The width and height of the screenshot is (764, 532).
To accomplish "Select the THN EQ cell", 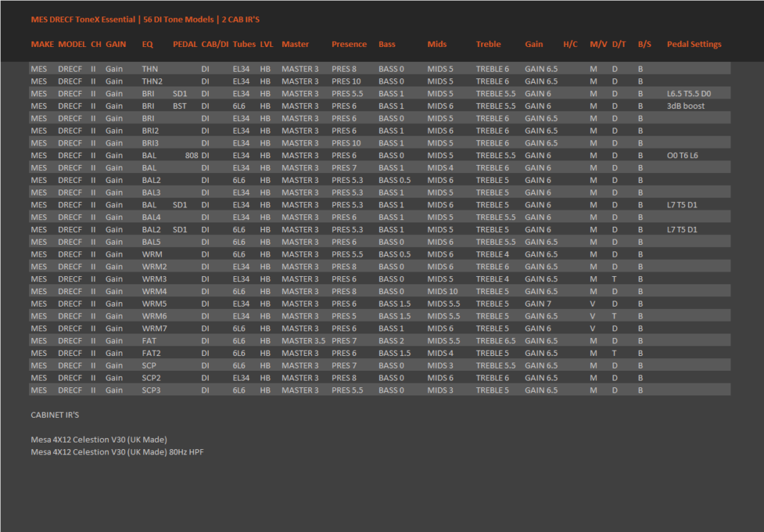I will pyautogui.click(x=149, y=69).
